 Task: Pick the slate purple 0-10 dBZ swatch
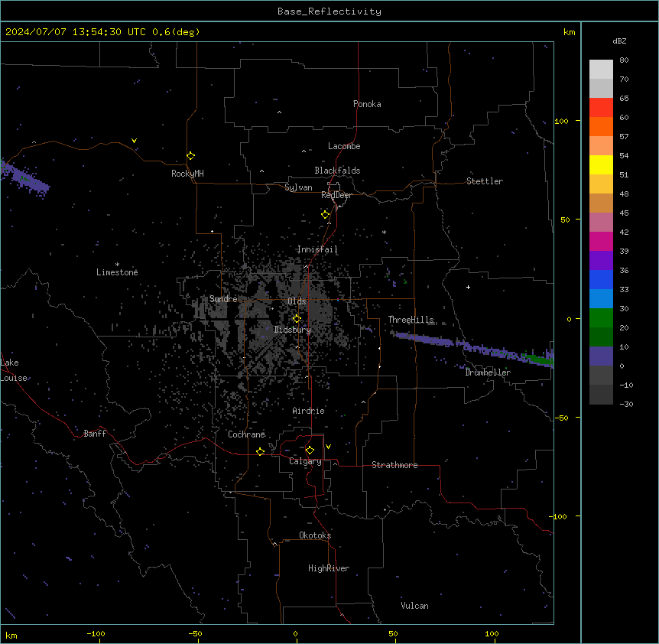click(601, 356)
